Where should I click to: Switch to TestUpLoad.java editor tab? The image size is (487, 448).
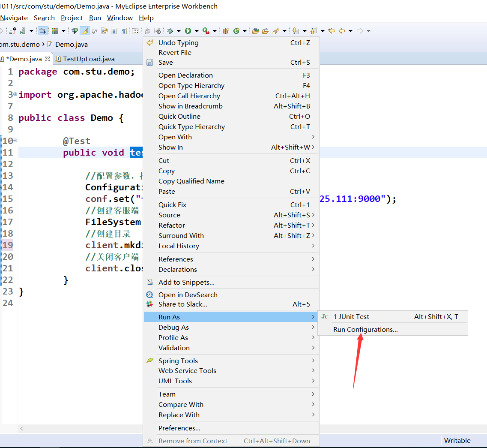pos(85,59)
